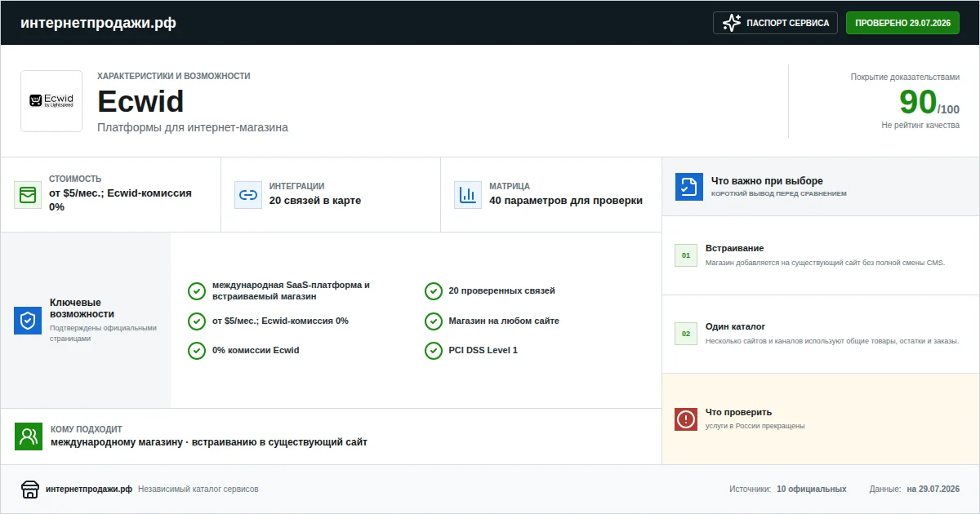This screenshot has width=980, height=514.
Task: Click the Интеграции link chain icon
Action: (248, 195)
